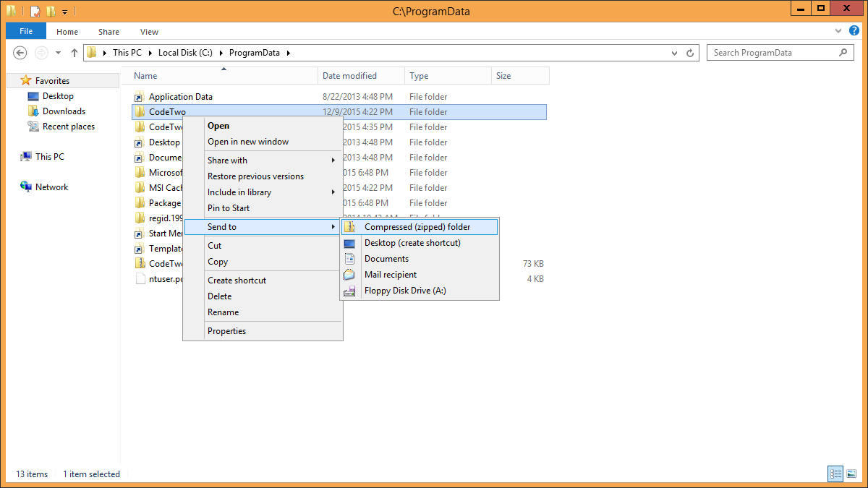The width and height of the screenshot is (868, 488).
Task: Click the Properties icon in quick access toolbar
Action: [34, 11]
